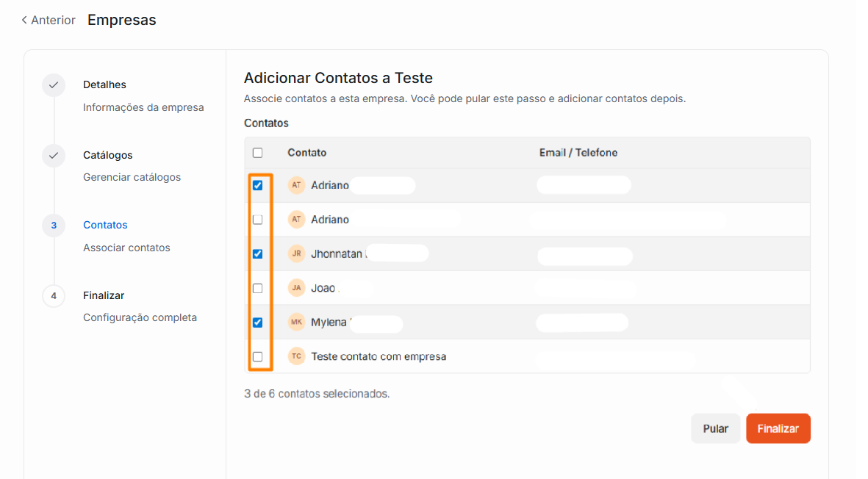Click the back chevron beside Anterior
Screen dimensions: 868x479
tap(24, 20)
